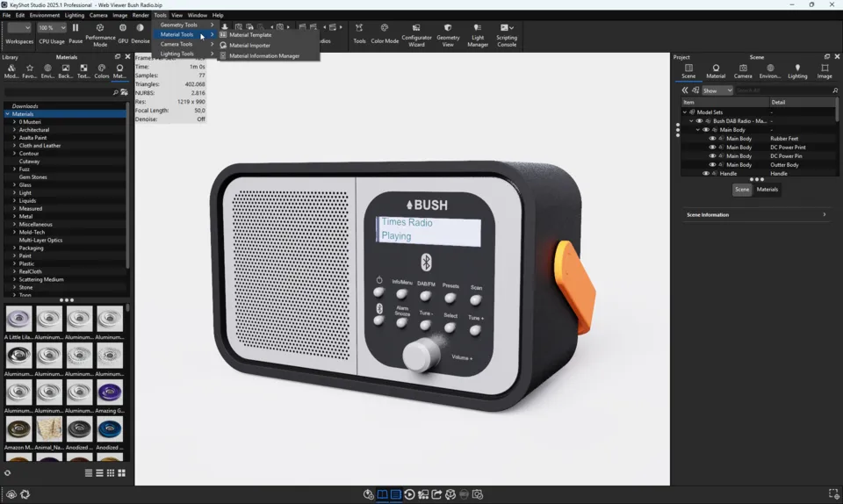This screenshot has width=843, height=504.
Task: Open the Textures library tab
Action: pyautogui.click(x=83, y=71)
